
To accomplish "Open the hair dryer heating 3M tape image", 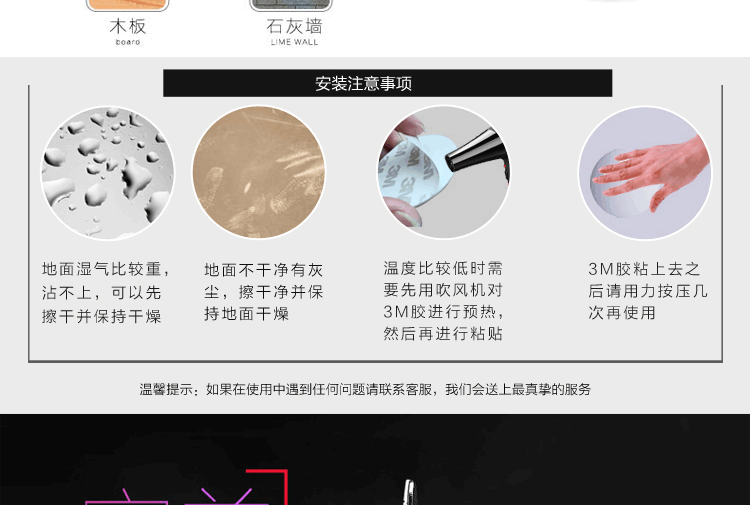I will tap(443, 172).
